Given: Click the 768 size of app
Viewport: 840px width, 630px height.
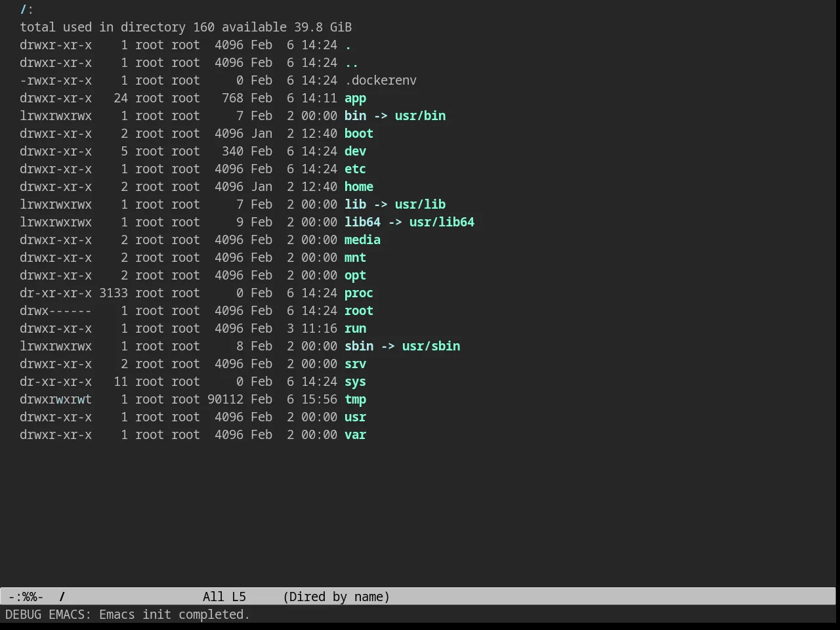Looking at the screenshot, I should coord(232,98).
